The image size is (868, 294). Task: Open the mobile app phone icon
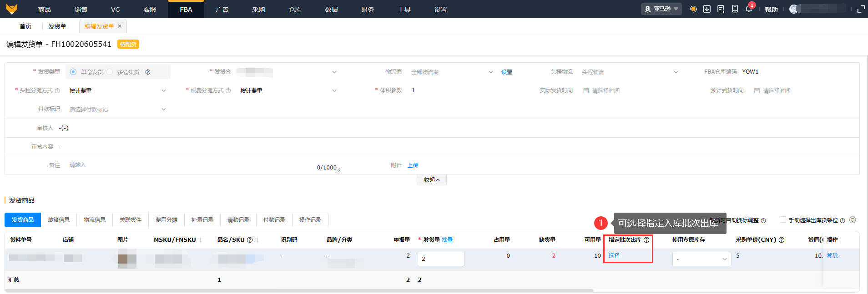pyautogui.click(x=735, y=9)
